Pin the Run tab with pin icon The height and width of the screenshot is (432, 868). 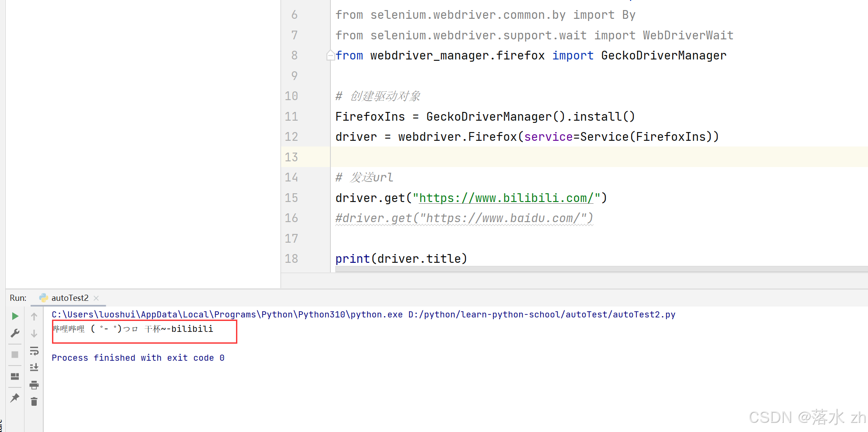coord(15,397)
